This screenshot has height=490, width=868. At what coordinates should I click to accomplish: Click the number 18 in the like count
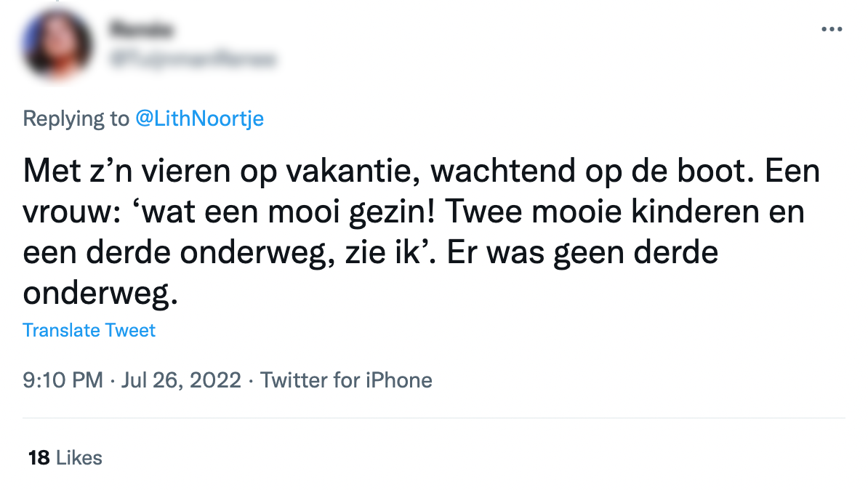coord(39,458)
